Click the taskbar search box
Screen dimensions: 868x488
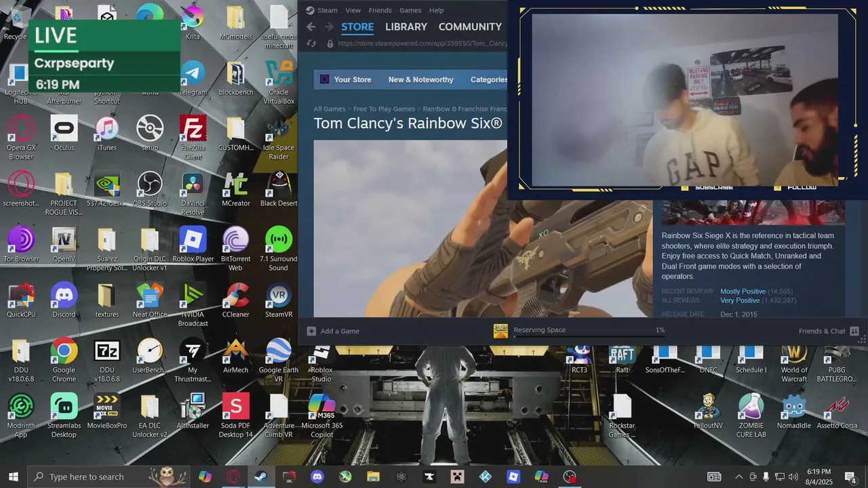point(108,476)
